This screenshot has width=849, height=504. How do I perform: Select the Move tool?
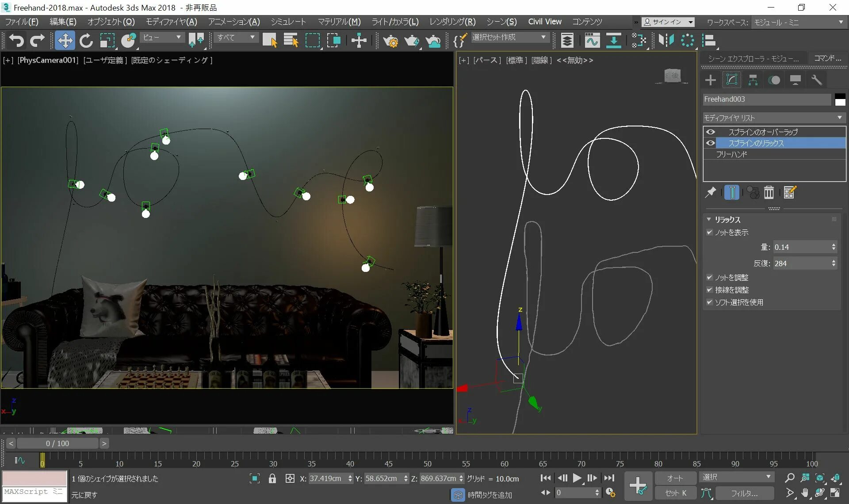tap(65, 41)
